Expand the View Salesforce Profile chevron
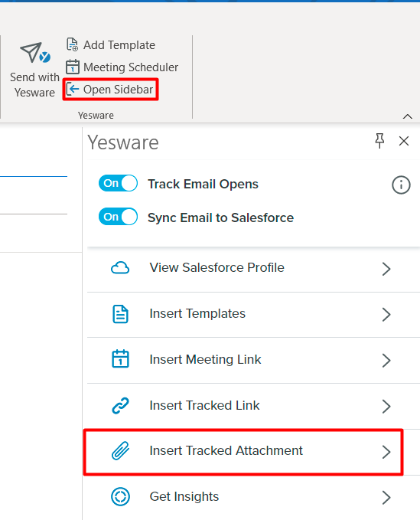 tap(386, 269)
